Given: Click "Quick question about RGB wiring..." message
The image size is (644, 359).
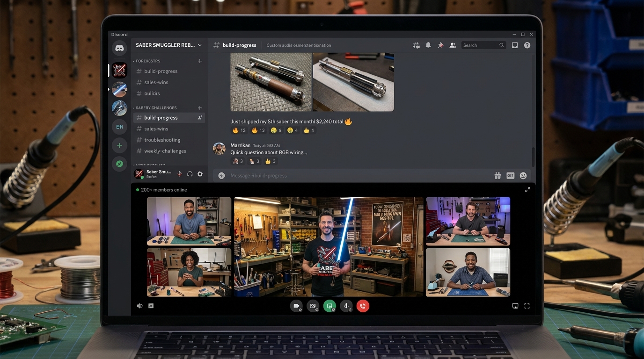Looking at the screenshot, I should [269, 152].
